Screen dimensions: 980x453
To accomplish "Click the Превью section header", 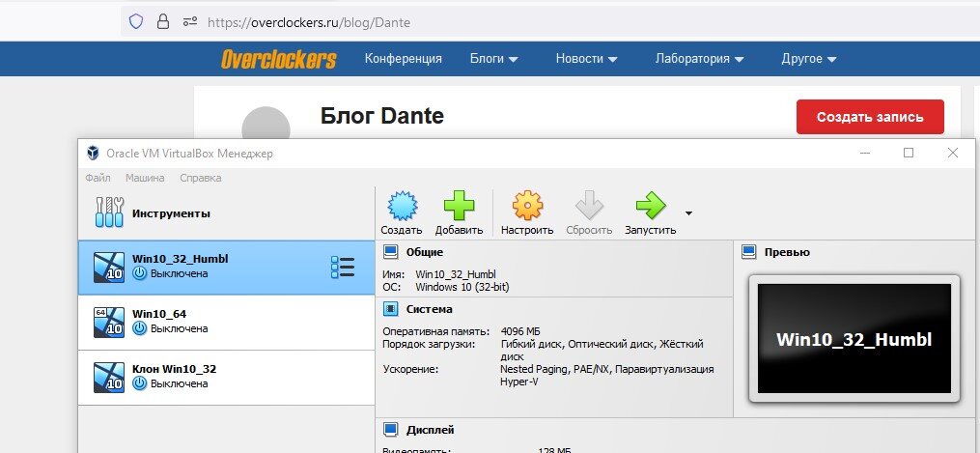I will pos(787,252).
